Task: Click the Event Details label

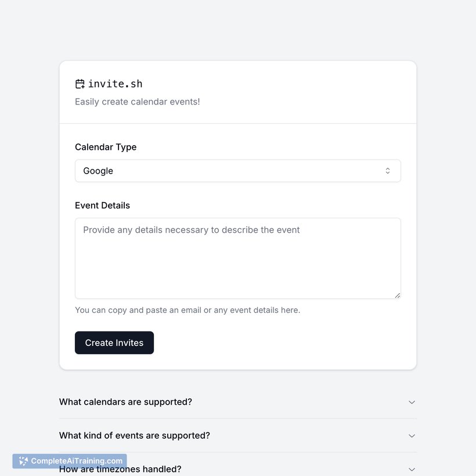Action: click(x=102, y=205)
